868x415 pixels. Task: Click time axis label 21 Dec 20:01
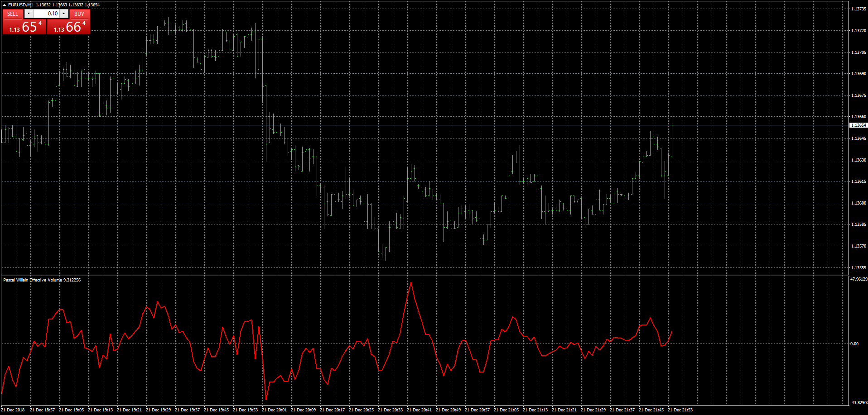274,410
